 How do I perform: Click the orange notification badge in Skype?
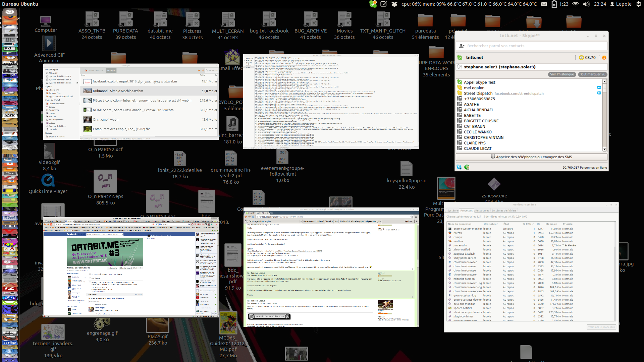click(604, 58)
